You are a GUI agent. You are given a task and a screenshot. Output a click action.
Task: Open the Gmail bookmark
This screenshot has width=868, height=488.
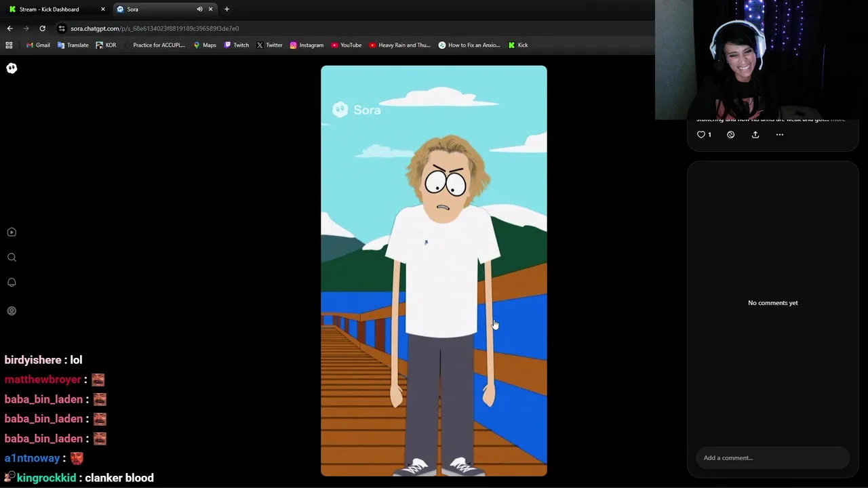point(37,45)
